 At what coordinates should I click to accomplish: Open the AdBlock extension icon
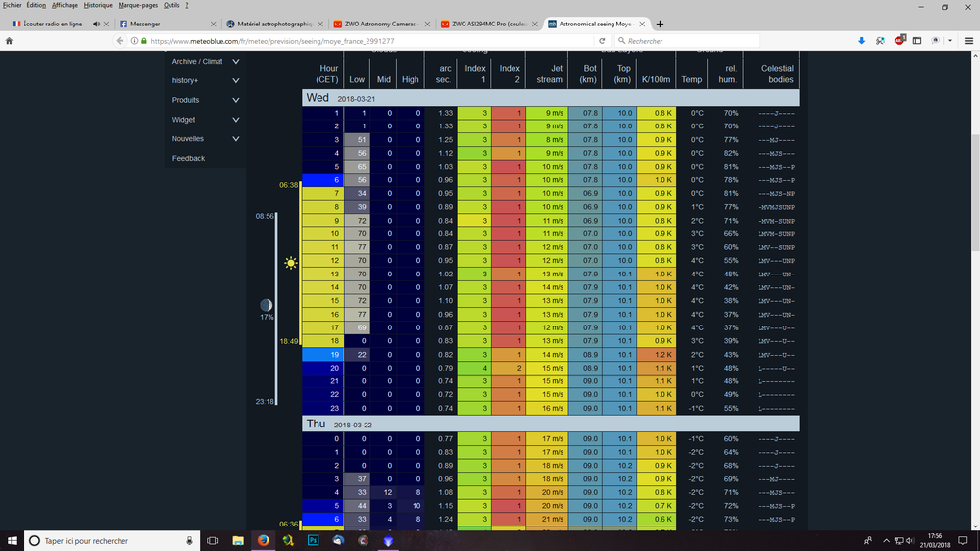[900, 40]
